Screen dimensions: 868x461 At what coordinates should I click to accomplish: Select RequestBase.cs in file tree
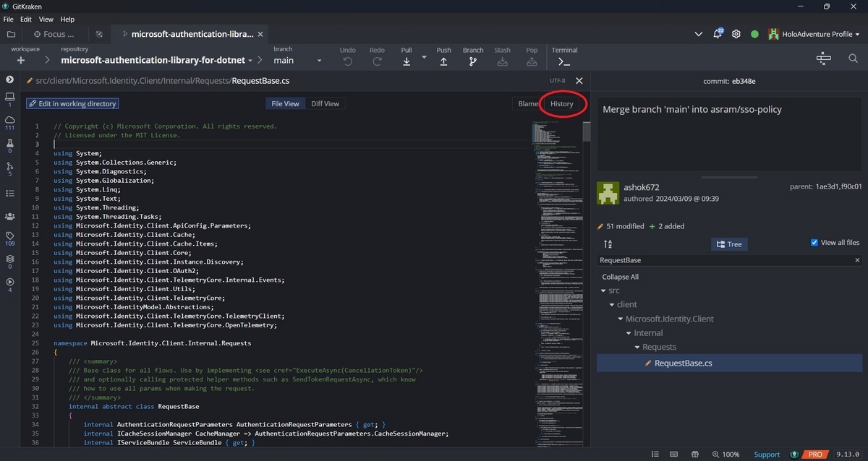729,363
